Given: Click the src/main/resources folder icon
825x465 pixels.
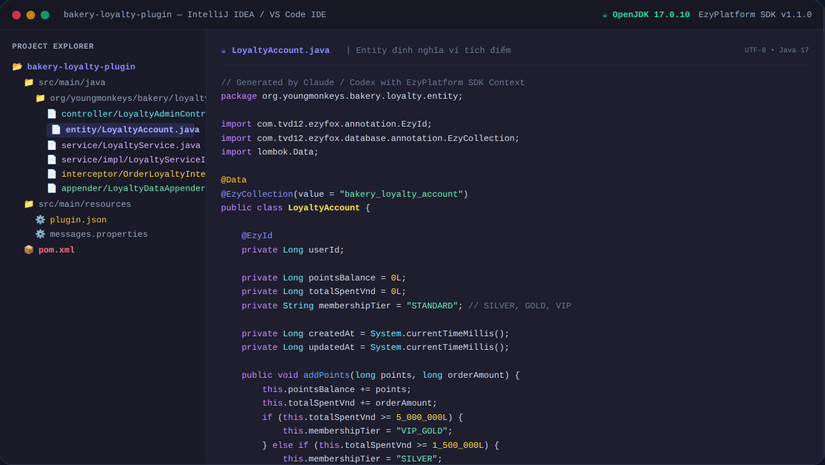Looking at the screenshot, I should [29, 204].
